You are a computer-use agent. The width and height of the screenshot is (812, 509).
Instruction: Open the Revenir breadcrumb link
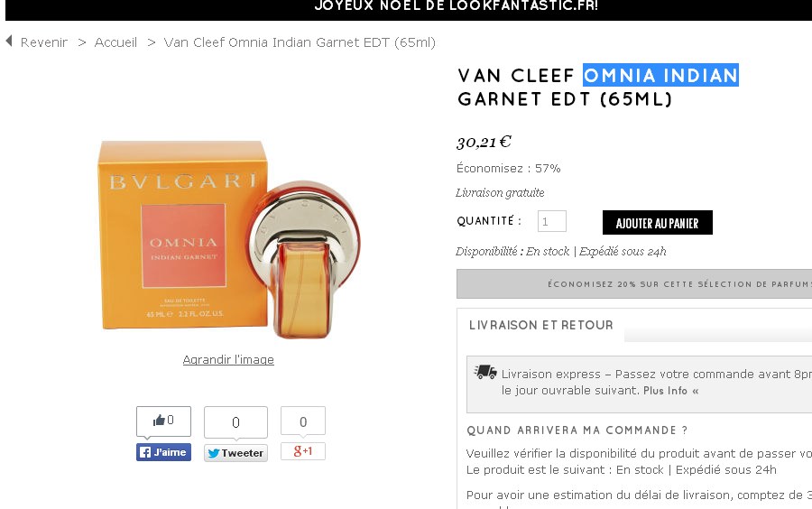tap(44, 42)
